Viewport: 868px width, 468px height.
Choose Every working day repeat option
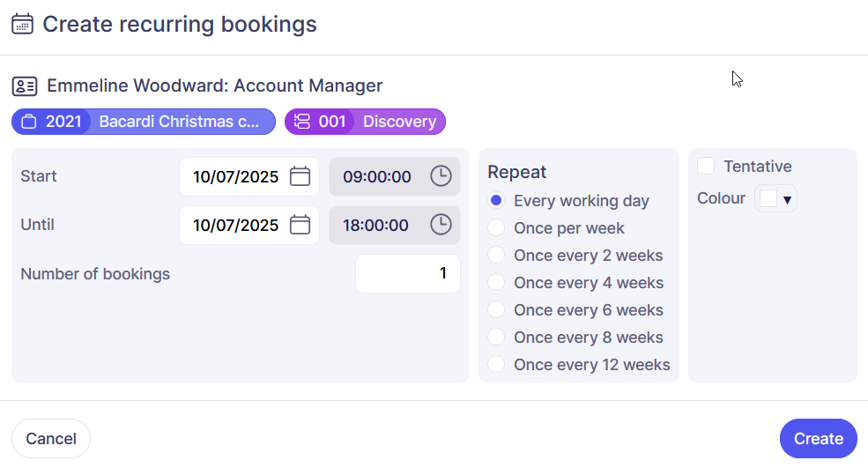(497, 201)
